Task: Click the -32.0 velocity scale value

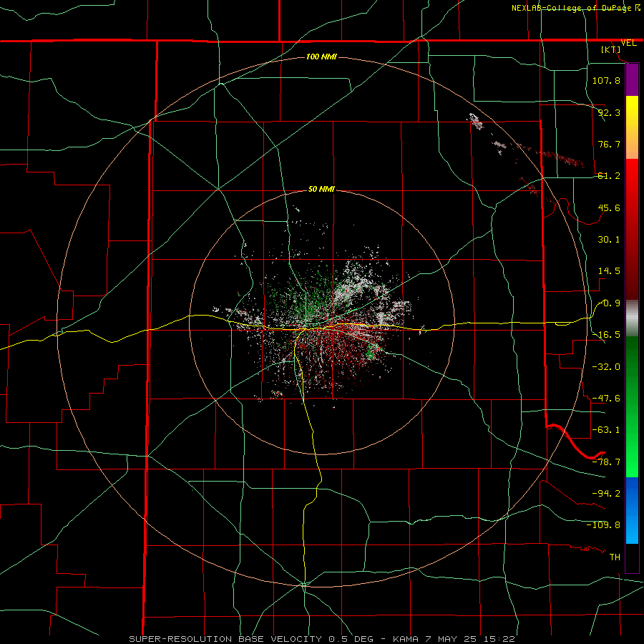Action: coord(606,366)
